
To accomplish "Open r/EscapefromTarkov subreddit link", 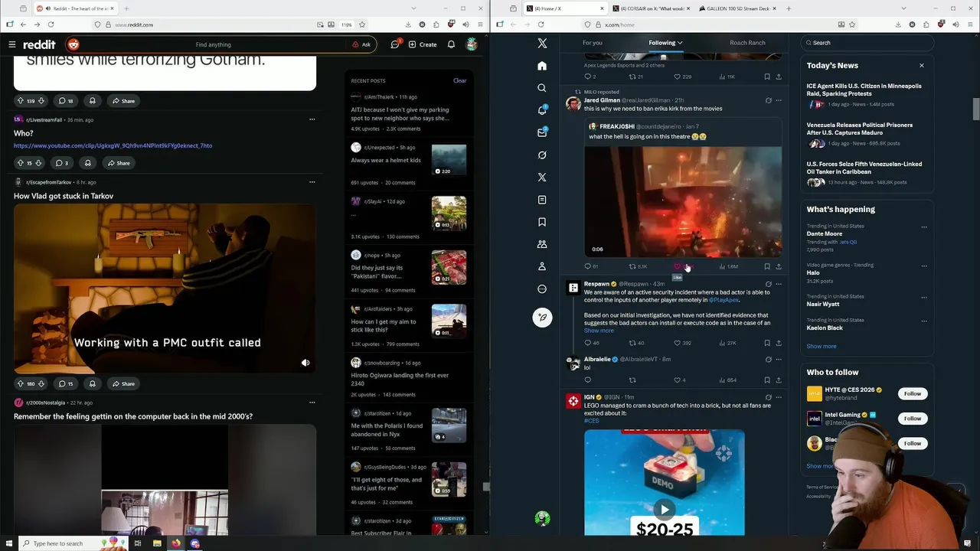I will [48, 182].
